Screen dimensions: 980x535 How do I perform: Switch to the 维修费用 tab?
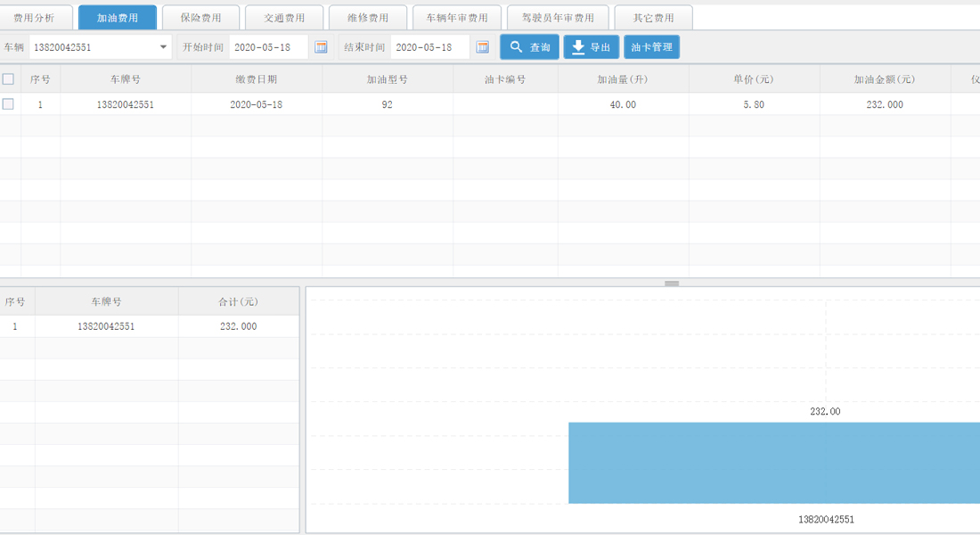[x=367, y=18]
